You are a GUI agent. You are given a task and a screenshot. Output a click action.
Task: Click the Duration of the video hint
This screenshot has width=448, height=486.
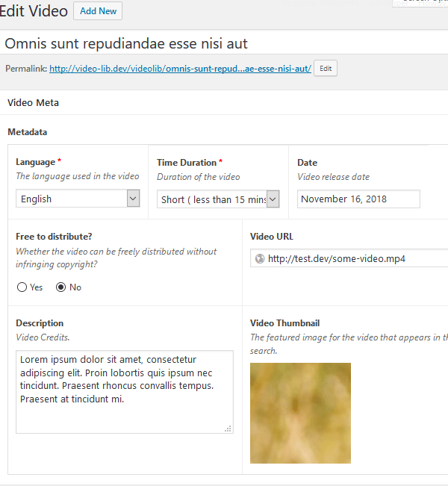[199, 177]
